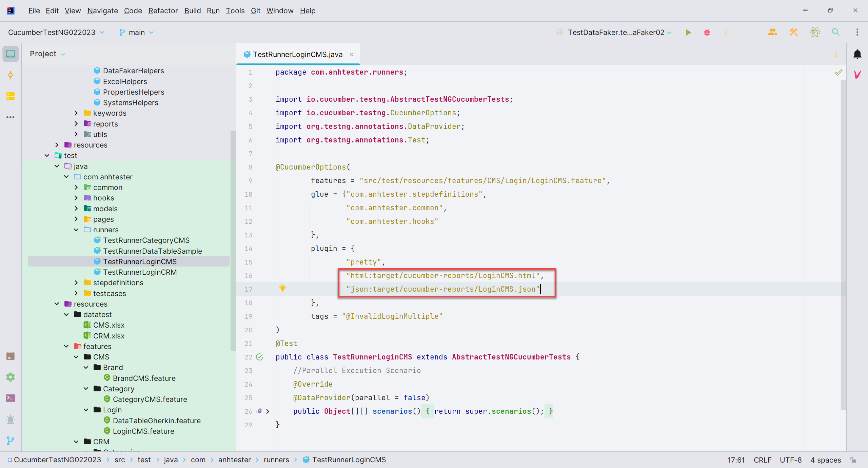This screenshot has width=868, height=468.
Task: Click the project tree vertical scrollbar
Action: (233, 241)
